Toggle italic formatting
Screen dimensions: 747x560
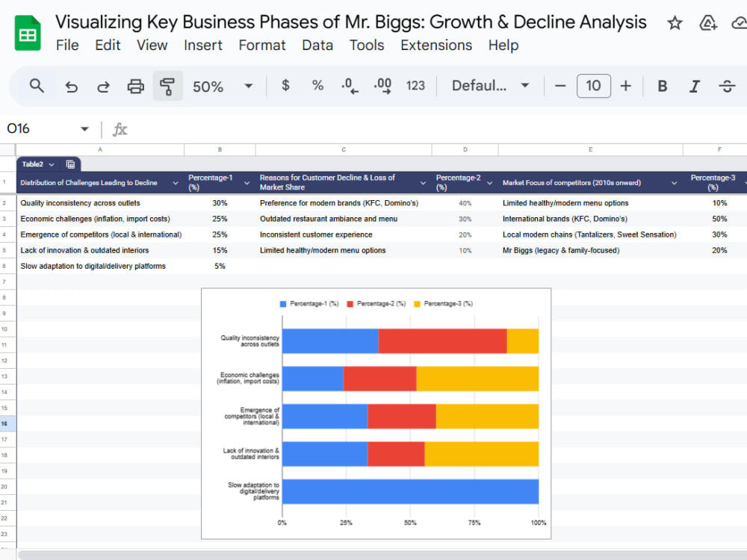tap(695, 86)
